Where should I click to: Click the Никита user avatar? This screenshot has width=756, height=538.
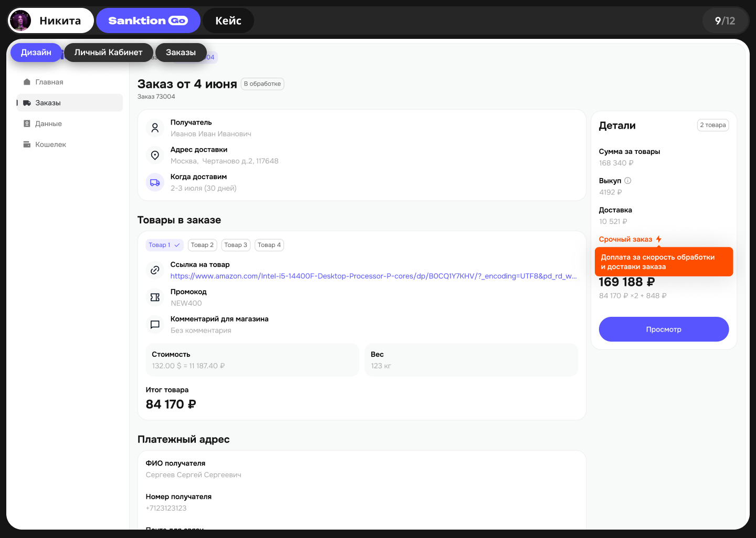[19, 20]
